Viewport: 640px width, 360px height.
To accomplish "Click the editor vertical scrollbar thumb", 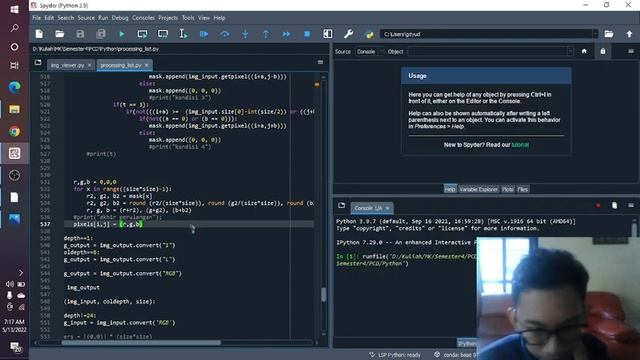I will pyautogui.click(x=324, y=294).
